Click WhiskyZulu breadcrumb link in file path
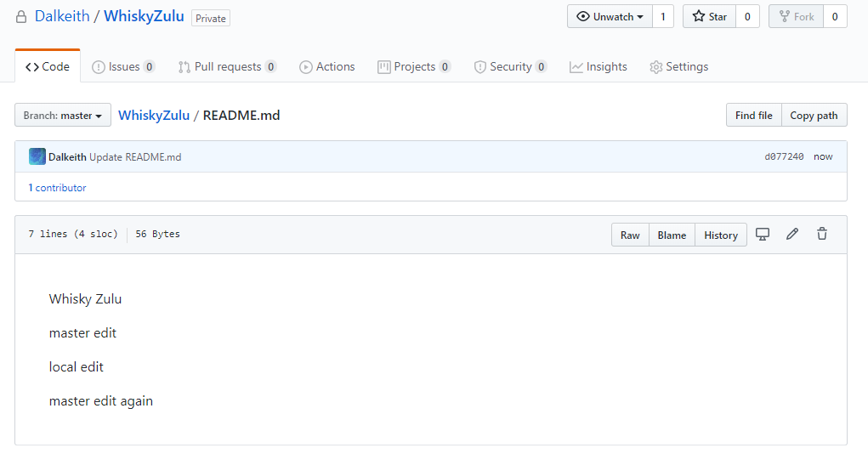Viewport: 868px width, 465px height. coord(154,115)
